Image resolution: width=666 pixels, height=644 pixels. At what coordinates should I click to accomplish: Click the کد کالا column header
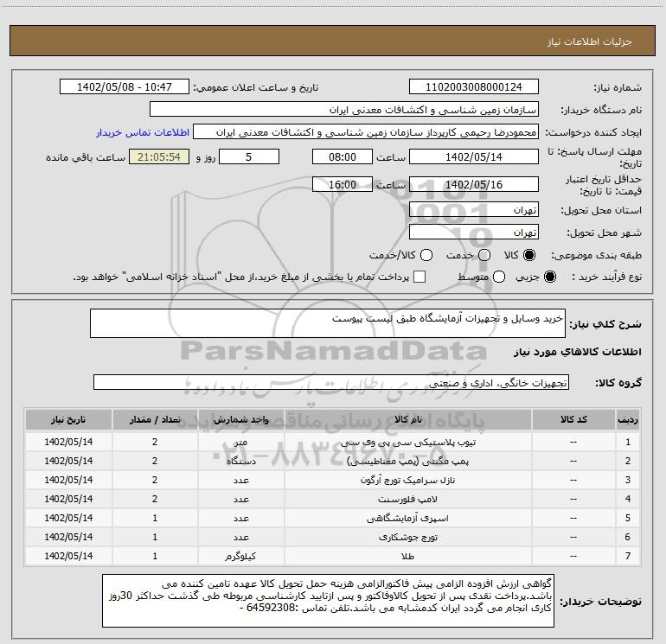(x=573, y=420)
